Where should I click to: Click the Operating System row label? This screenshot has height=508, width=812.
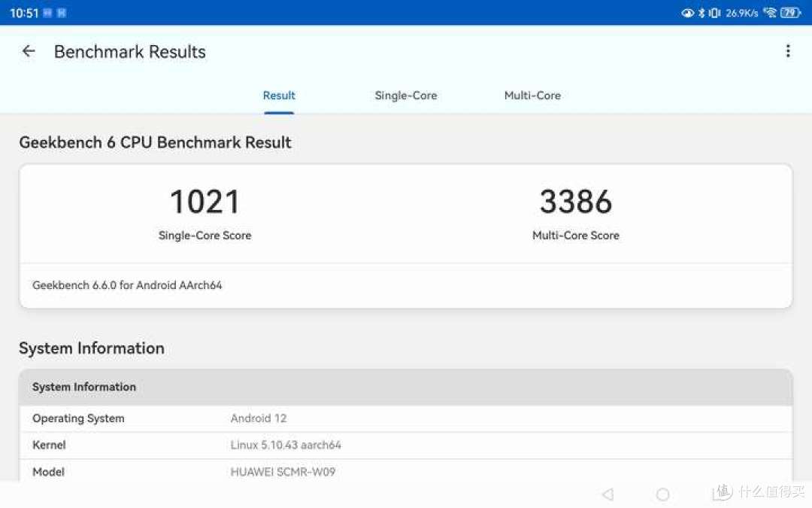tap(78, 418)
